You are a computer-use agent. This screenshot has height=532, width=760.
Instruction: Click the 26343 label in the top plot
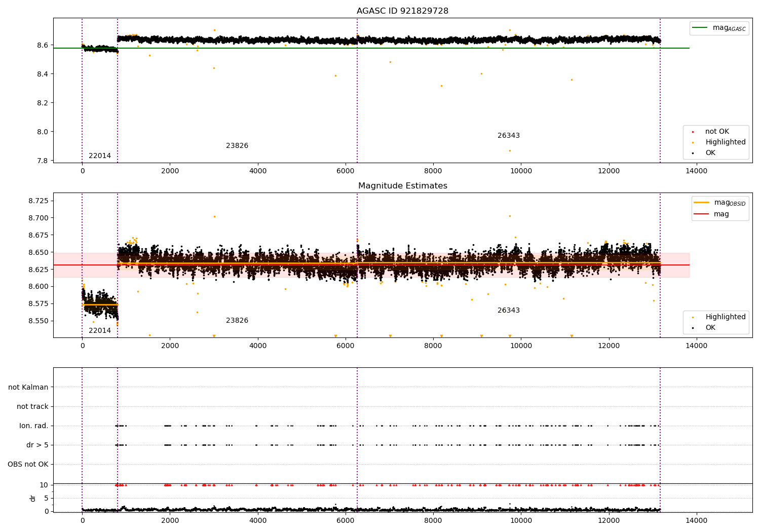point(509,136)
